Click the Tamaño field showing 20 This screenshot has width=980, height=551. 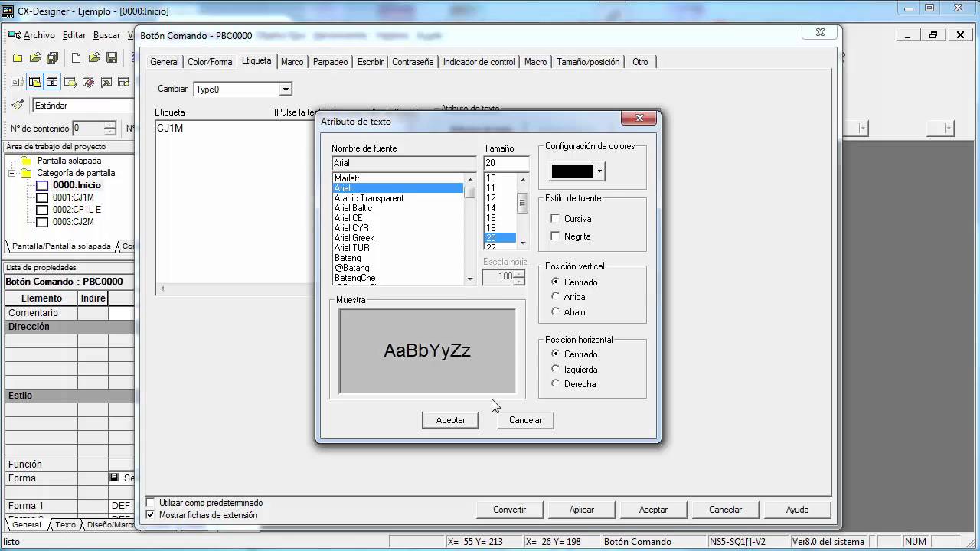506,163
